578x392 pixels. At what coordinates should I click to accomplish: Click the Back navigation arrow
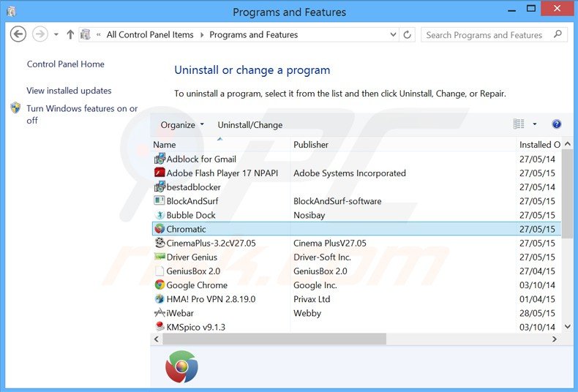click(x=18, y=34)
